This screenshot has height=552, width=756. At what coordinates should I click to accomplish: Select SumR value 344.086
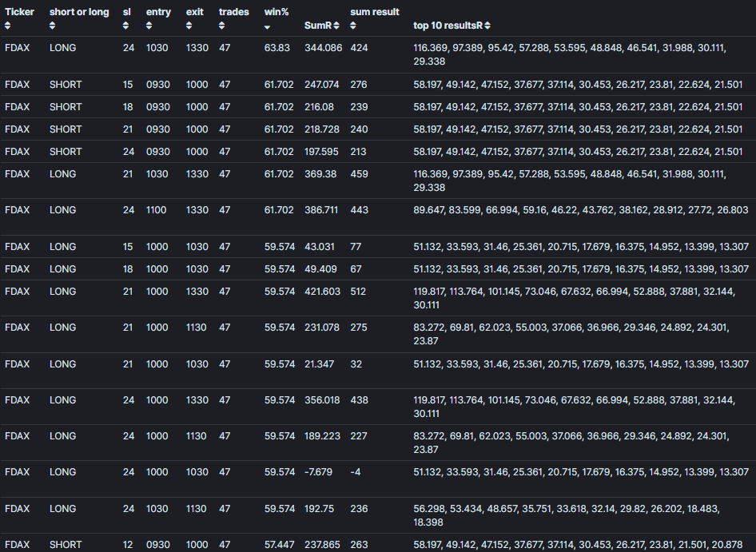click(x=323, y=48)
